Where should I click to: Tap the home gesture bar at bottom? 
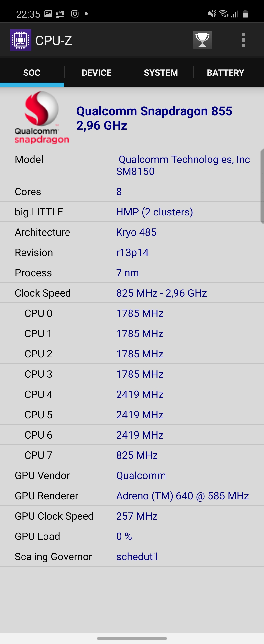tap(132, 638)
